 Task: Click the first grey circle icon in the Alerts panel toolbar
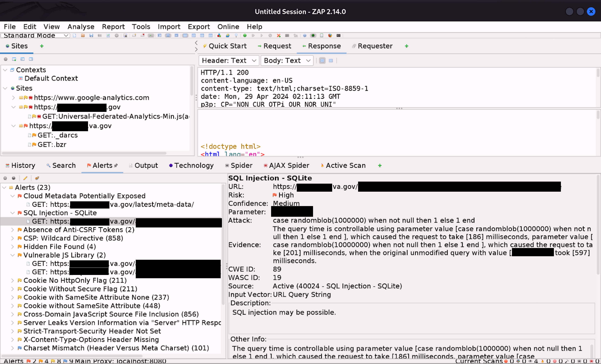(x=5, y=178)
